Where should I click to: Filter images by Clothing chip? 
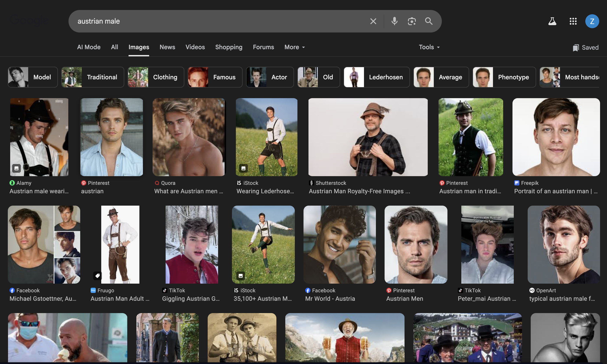(156, 77)
